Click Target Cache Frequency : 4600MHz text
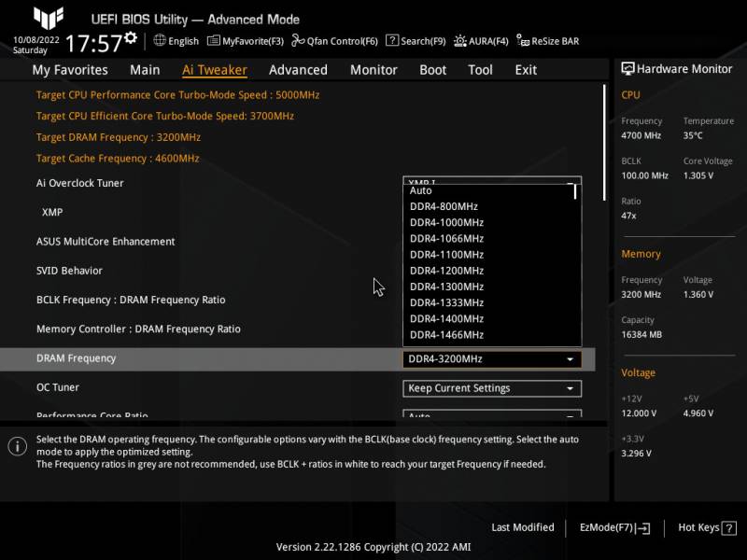The height and width of the screenshot is (560, 747). point(118,158)
